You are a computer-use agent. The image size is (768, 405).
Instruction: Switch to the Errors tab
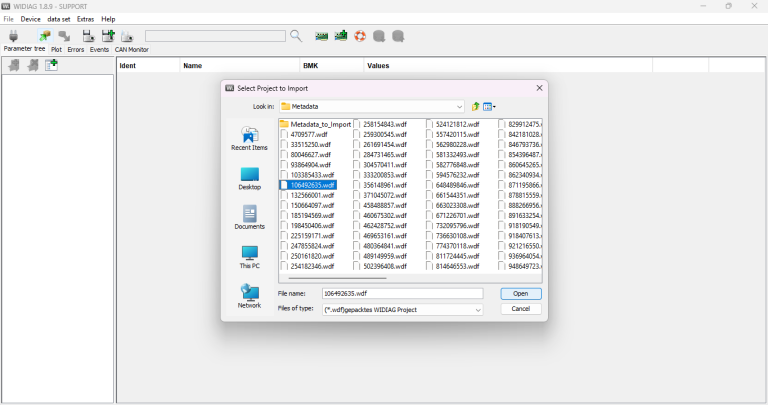click(75, 49)
